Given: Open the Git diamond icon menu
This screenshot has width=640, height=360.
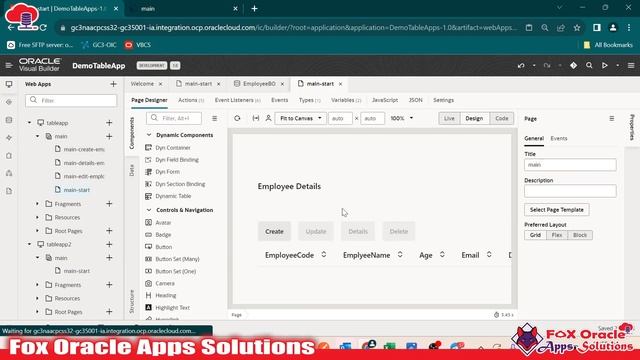Looking at the screenshot, I should [573, 65].
